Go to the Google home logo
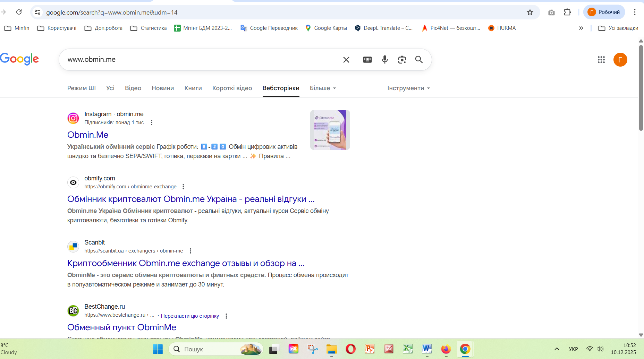644x359 pixels. 19,59
